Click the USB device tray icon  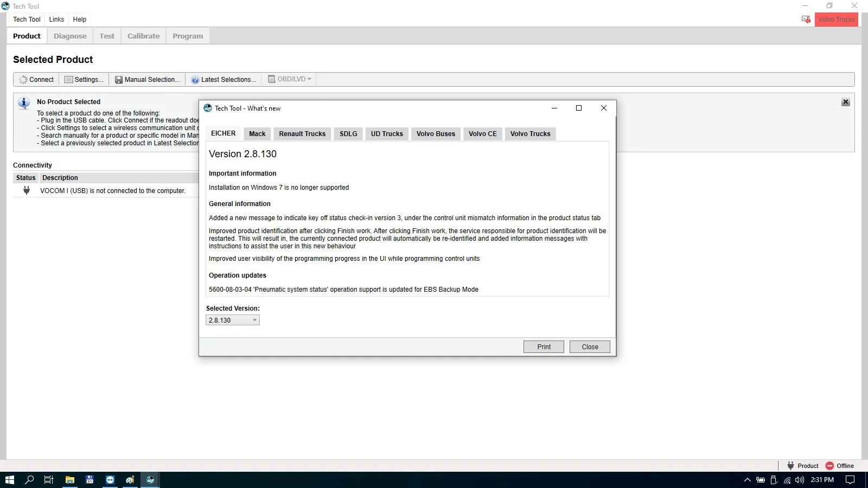(x=774, y=480)
